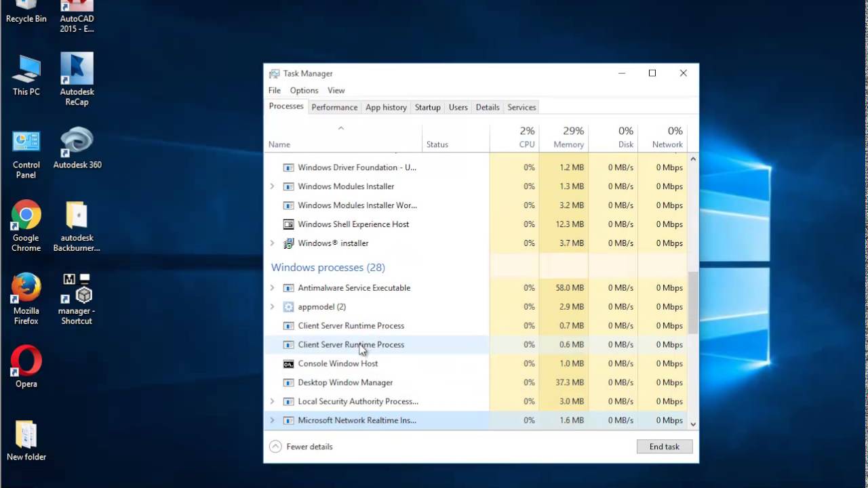Switch to the Details tab
The image size is (868, 488).
pyautogui.click(x=488, y=107)
